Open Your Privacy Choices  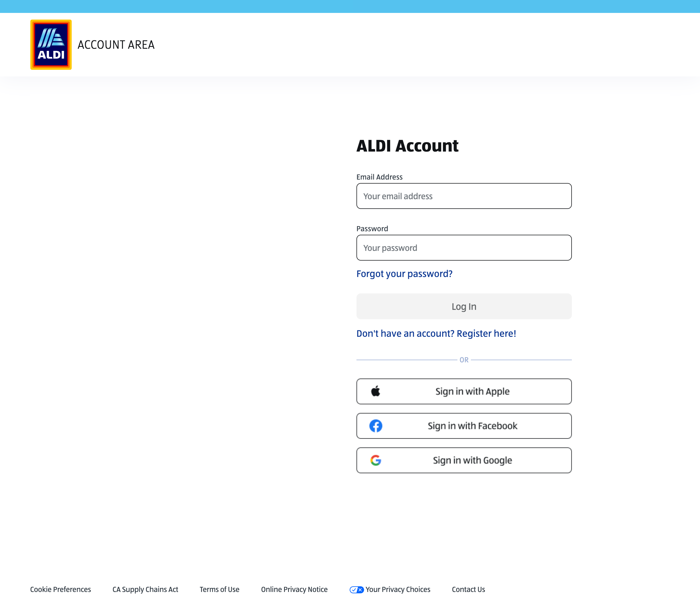pyautogui.click(x=398, y=589)
